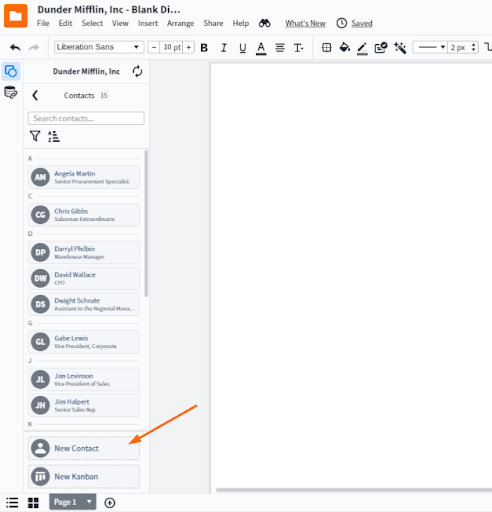Select the data panel sidebar icon
Image resolution: width=492 pixels, height=512 pixels.
[11, 93]
